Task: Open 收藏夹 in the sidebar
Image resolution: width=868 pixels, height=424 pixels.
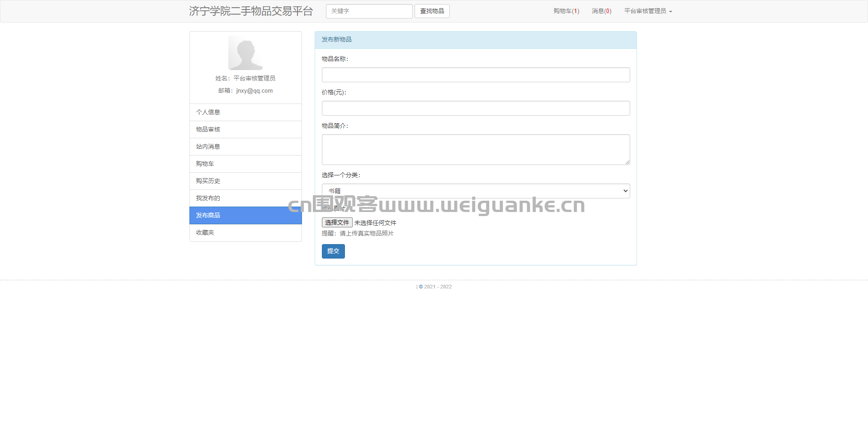Action: tap(245, 232)
